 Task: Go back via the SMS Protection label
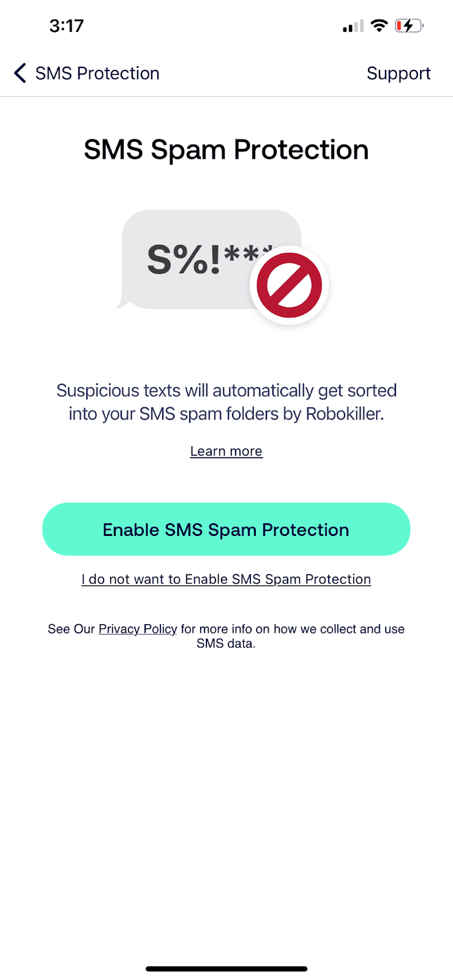(x=97, y=73)
